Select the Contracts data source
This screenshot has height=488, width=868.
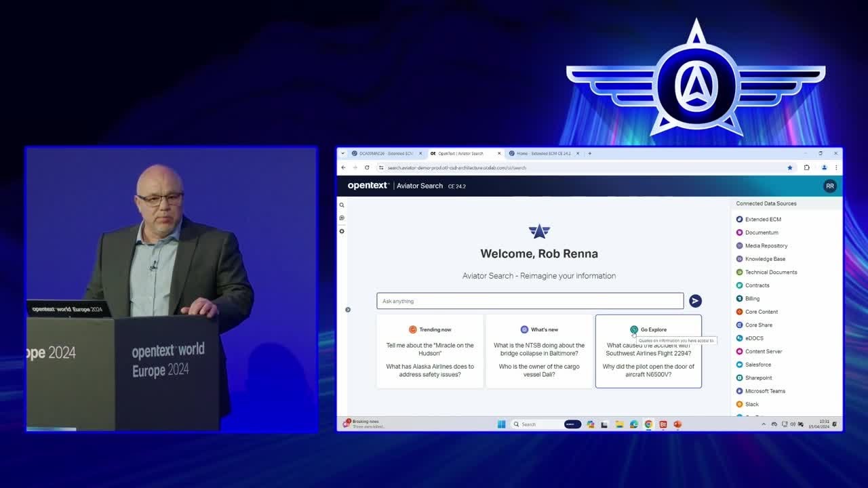click(x=753, y=285)
